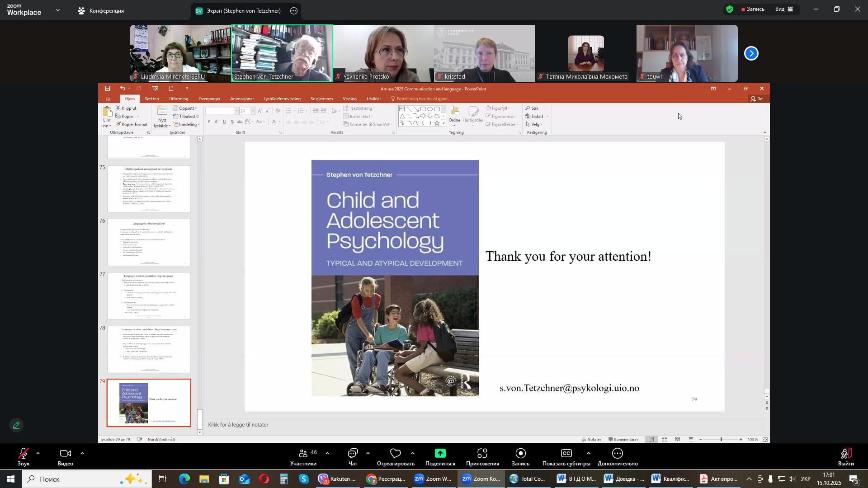Show next participants with blue arrow
The image size is (868, 488).
click(x=751, y=54)
